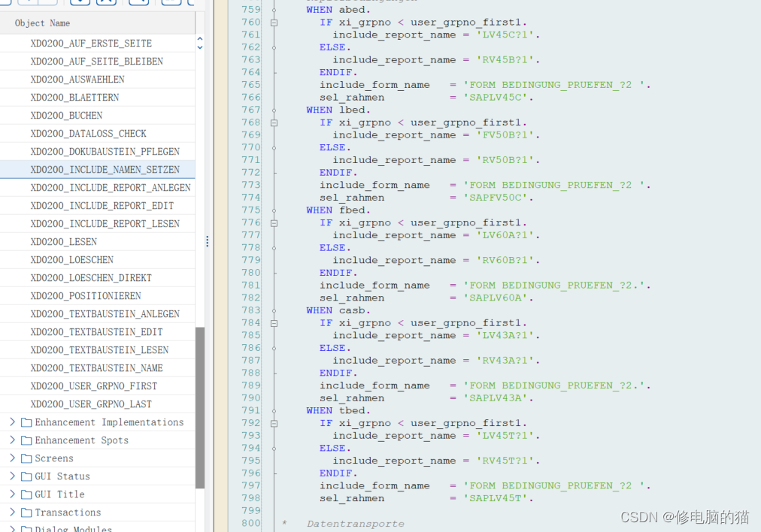
Task: Click the Transactions folder icon
Action: pyautogui.click(x=26, y=512)
